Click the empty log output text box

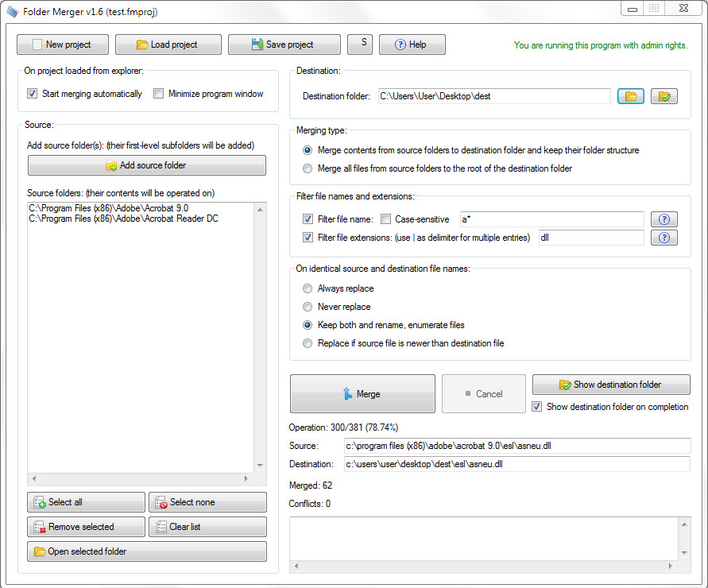tap(484, 538)
